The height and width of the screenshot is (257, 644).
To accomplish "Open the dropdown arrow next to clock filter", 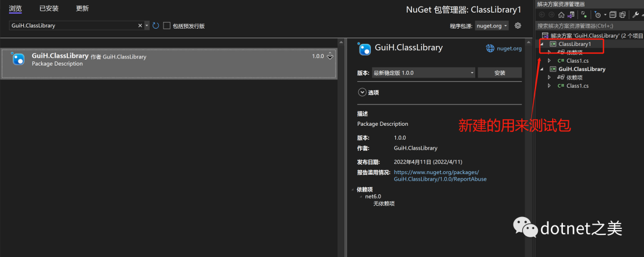I will (605, 15).
